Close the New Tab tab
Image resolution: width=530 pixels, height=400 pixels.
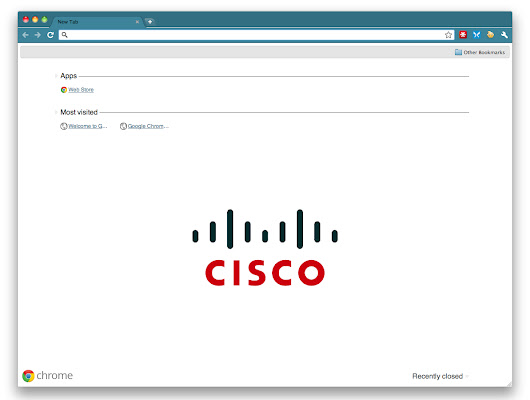tap(137, 22)
